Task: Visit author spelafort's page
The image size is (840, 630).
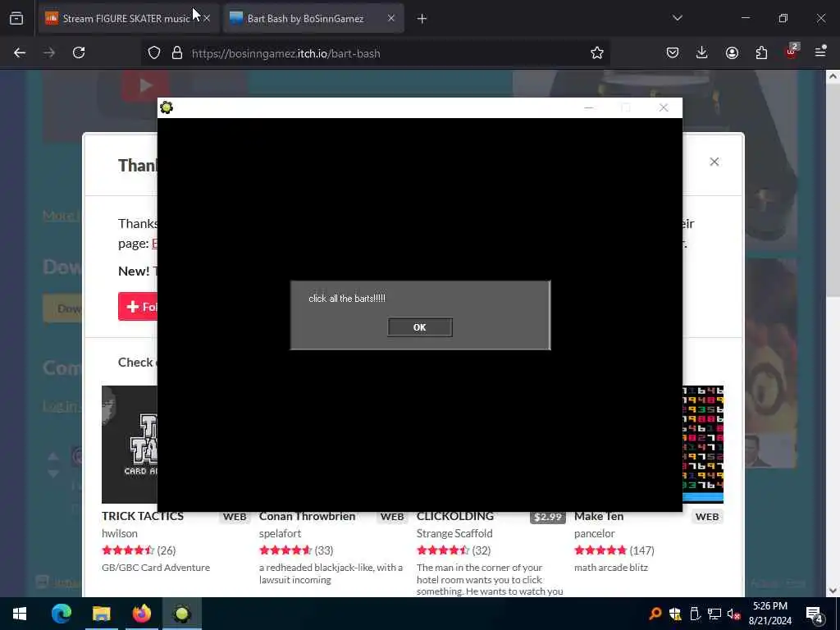Action: pyautogui.click(x=280, y=533)
